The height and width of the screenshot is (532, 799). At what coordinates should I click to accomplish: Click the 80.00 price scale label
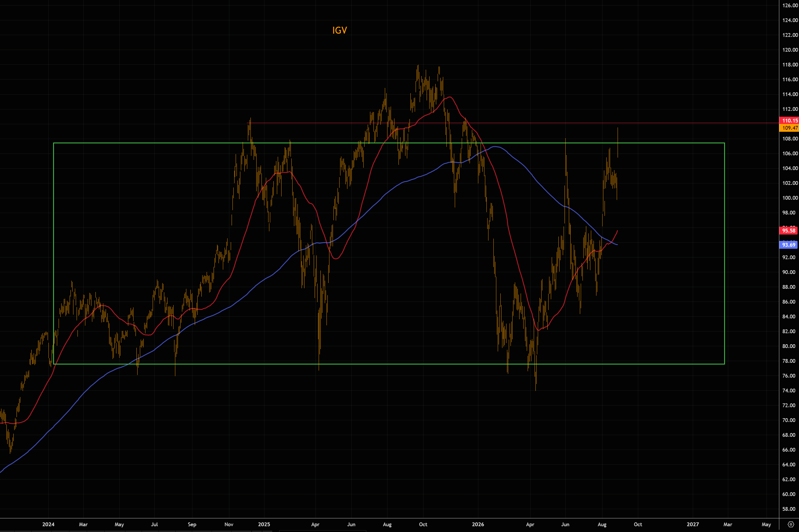(x=789, y=346)
